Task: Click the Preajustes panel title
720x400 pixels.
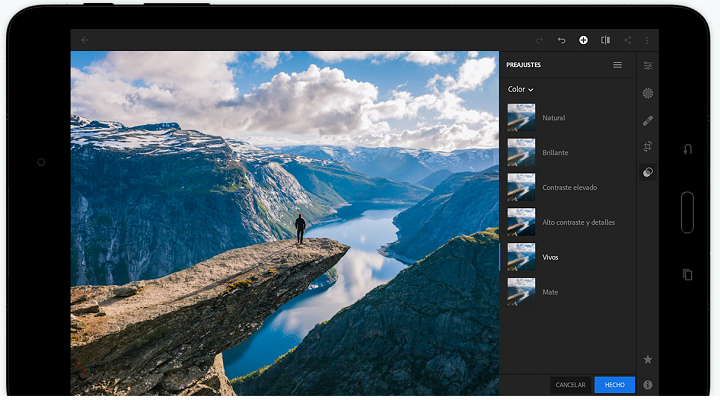Action: coord(523,65)
